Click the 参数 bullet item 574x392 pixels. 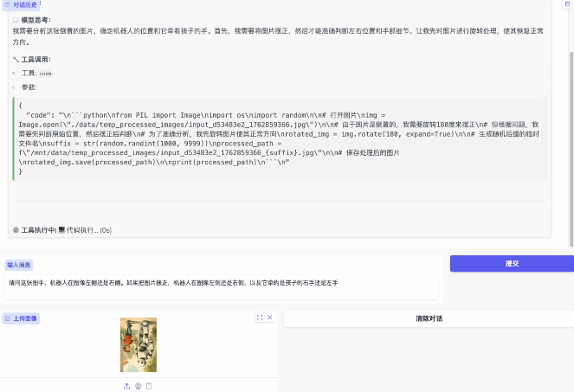tap(29, 87)
